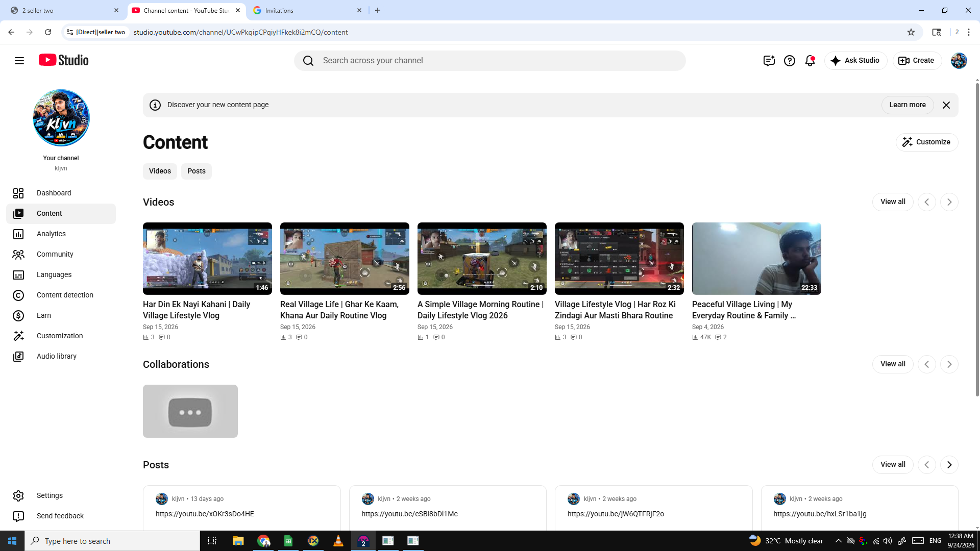Click the comments feedback icon in header

pyautogui.click(x=769, y=61)
